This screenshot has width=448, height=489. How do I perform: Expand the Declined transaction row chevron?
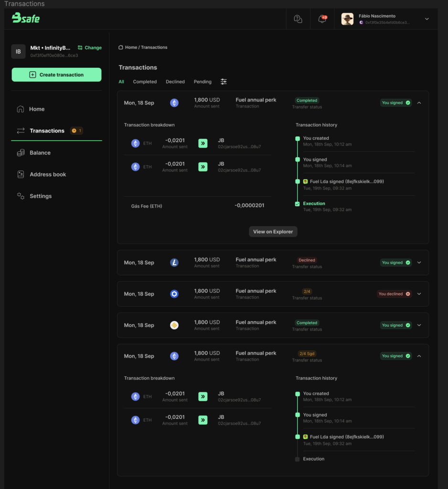419,263
